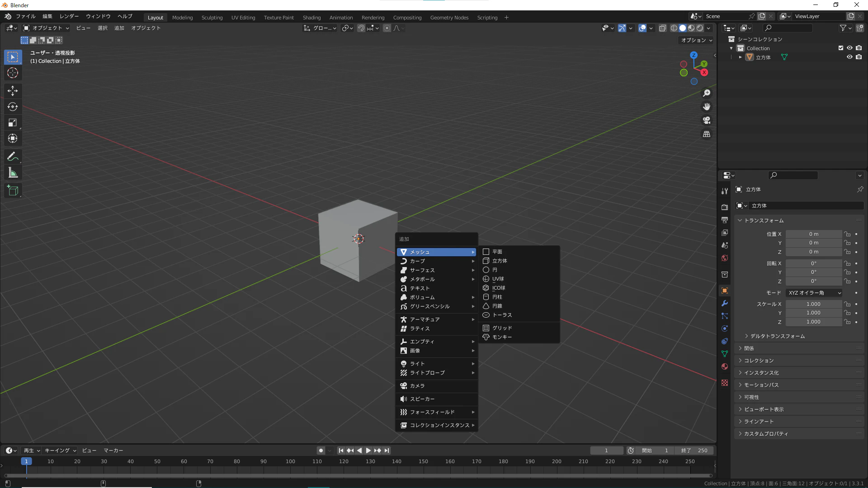Open the ファイル menu
Screen dimensions: 868x488
26,16
